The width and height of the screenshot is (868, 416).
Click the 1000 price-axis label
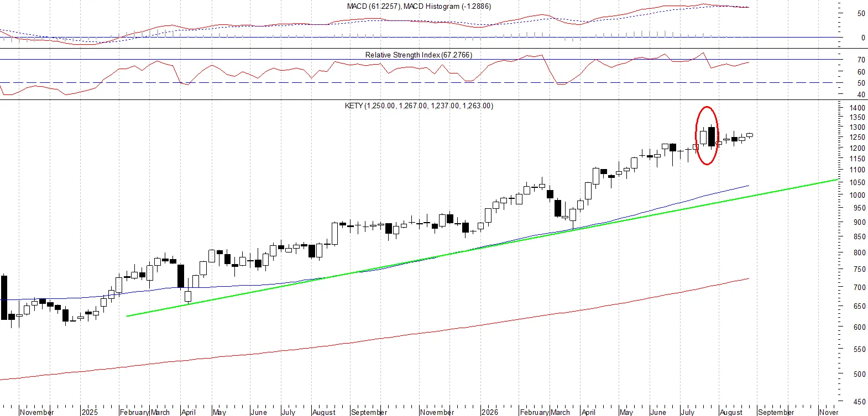[x=857, y=196]
